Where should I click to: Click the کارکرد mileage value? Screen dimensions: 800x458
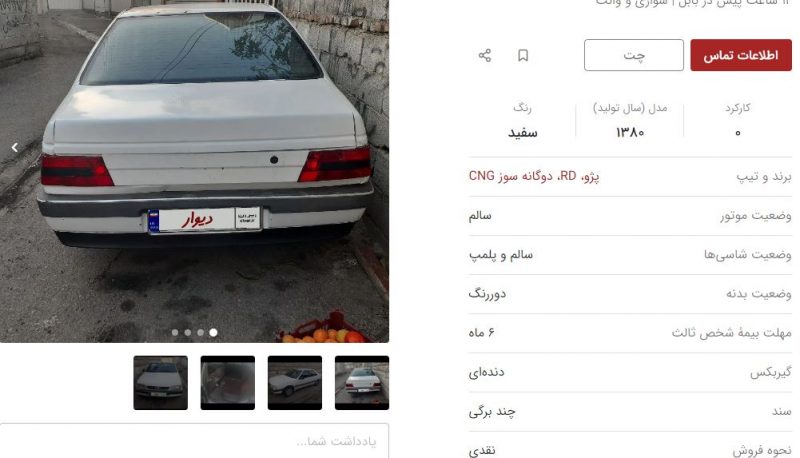click(x=737, y=133)
